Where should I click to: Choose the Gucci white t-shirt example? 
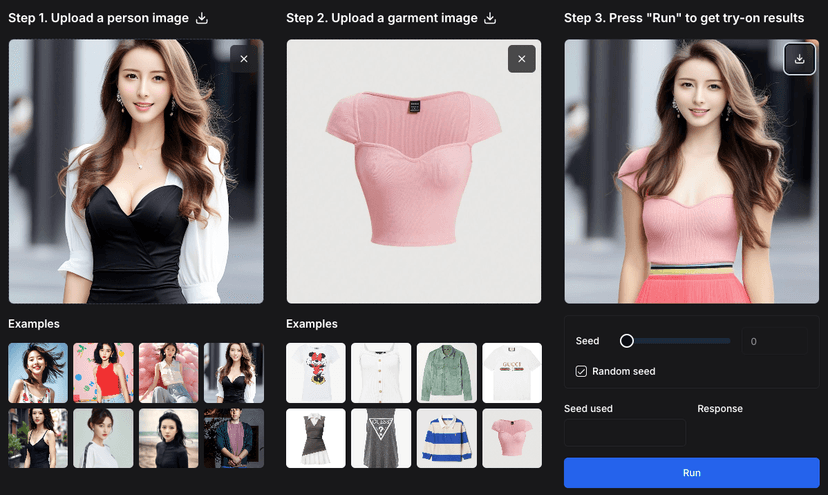512,372
